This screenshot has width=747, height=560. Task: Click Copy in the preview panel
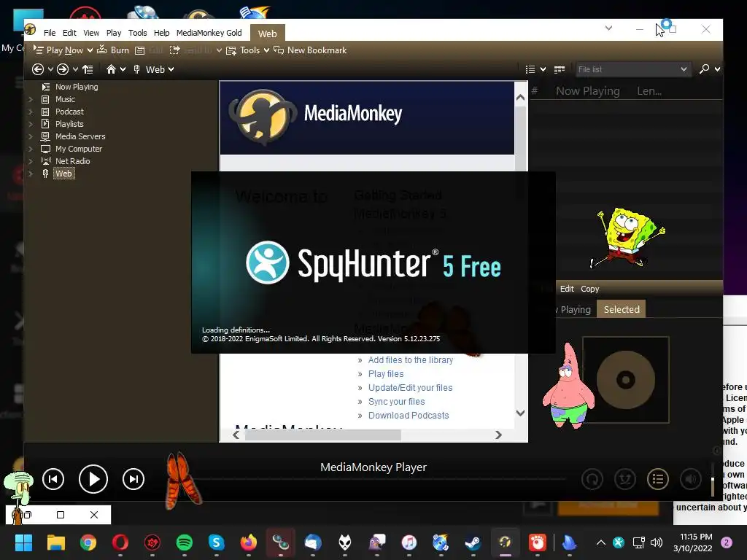pyautogui.click(x=589, y=289)
